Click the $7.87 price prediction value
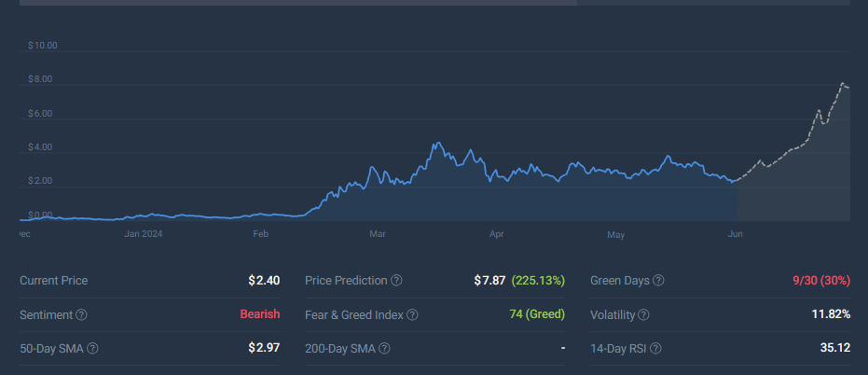 click(x=490, y=280)
